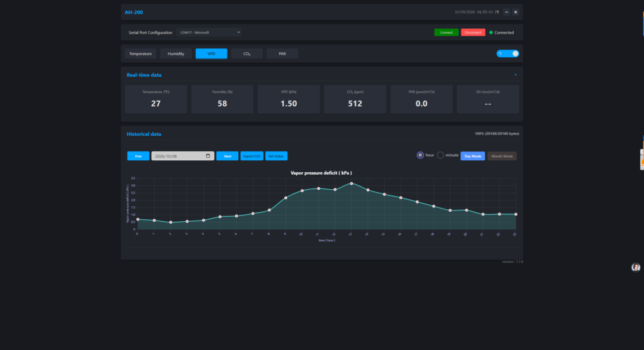Open the calendar picker in the date field
This screenshot has height=350, width=644.
tap(208, 156)
